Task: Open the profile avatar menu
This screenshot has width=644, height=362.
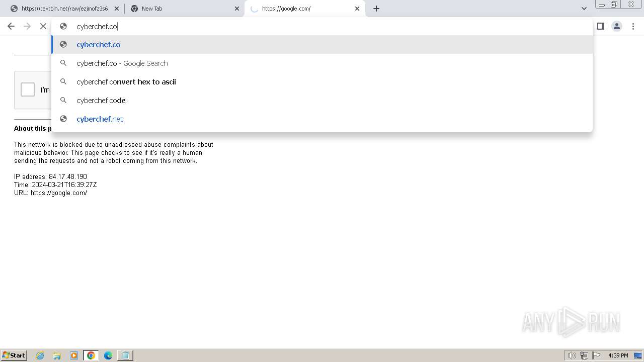Action: (x=617, y=26)
